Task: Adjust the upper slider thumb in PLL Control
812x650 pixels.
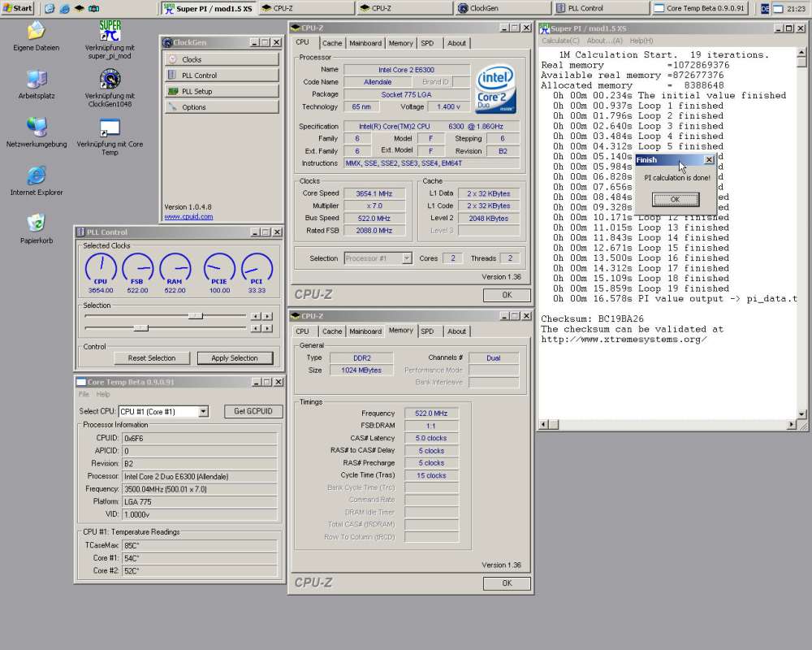Action: (196, 316)
